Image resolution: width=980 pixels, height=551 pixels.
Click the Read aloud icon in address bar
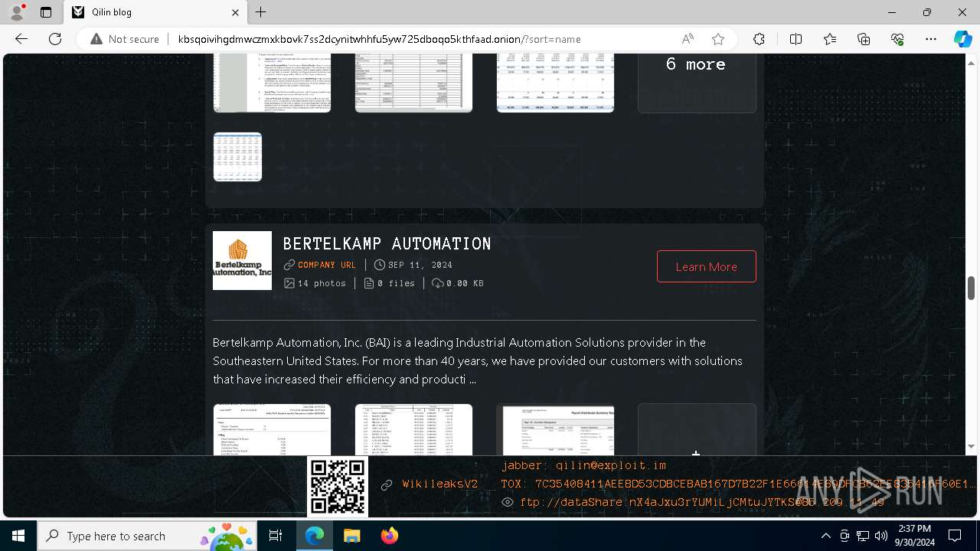(x=688, y=39)
